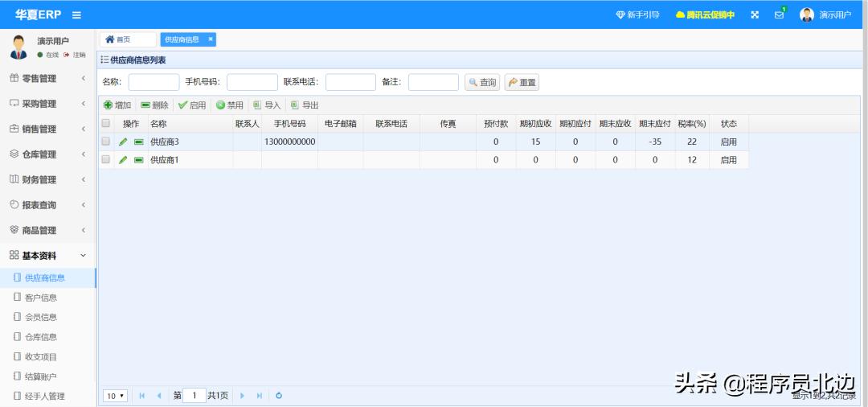Sort by the 名称 column header
This screenshot has height=407, width=868.
tap(190, 124)
